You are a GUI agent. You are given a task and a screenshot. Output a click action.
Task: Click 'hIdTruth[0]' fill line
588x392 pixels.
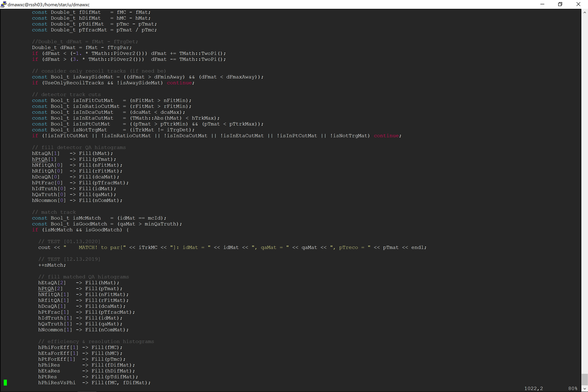click(74, 189)
